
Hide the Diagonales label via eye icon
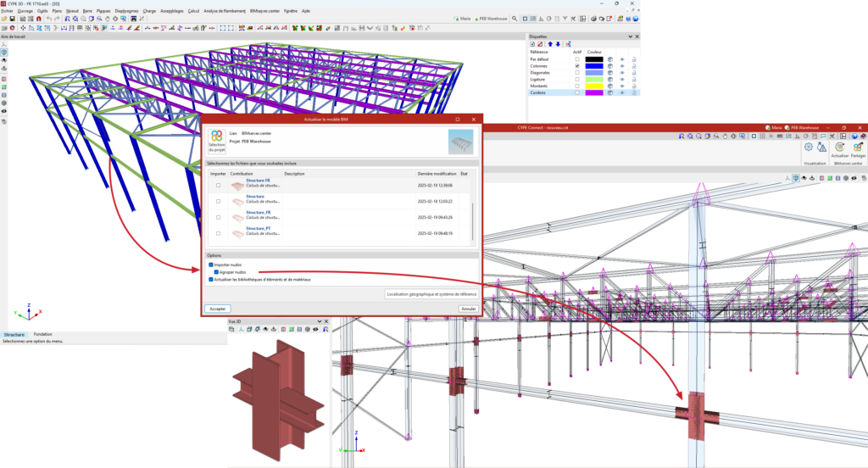[x=621, y=73]
